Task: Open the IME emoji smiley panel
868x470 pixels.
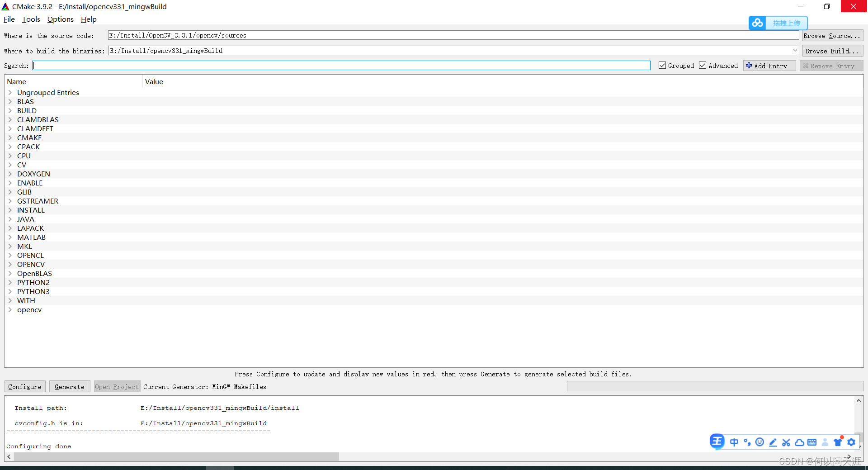Action: tap(760, 442)
